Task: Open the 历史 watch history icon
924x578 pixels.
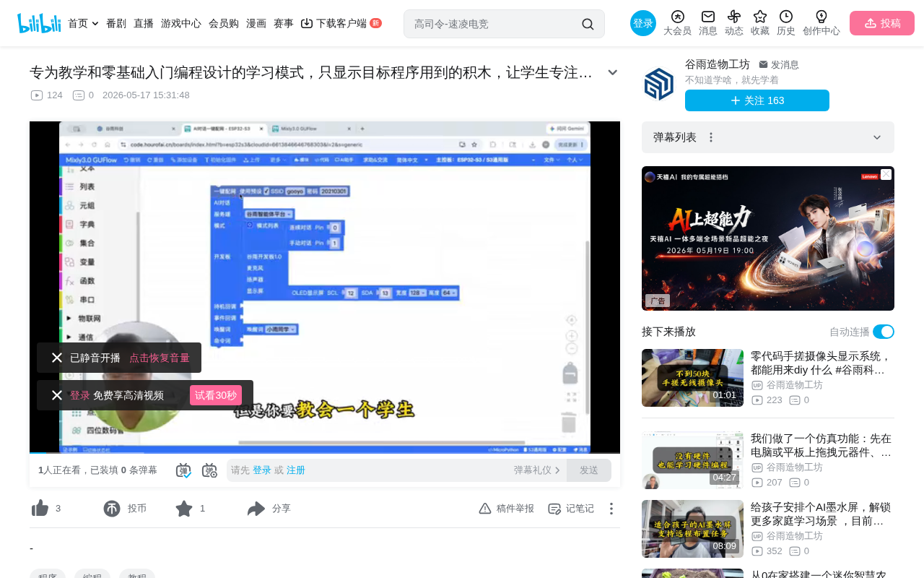Action: click(786, 23)
